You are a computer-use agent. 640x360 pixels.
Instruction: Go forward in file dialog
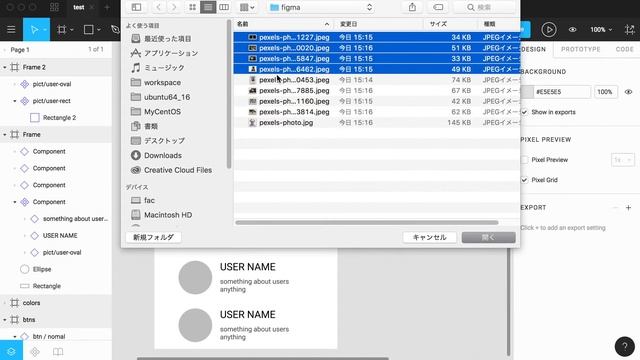pos(174,7)
